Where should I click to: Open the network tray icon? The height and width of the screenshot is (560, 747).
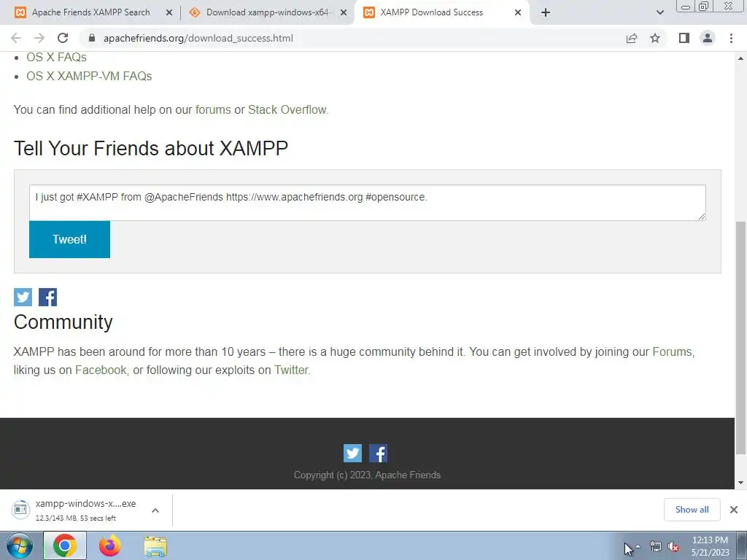[656, 547]
